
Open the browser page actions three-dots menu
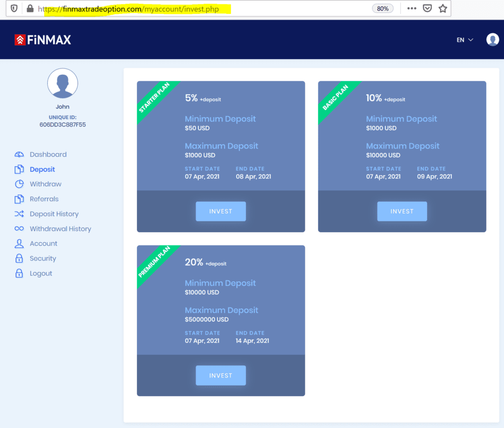pyautogui.click(x=412, y=8)
